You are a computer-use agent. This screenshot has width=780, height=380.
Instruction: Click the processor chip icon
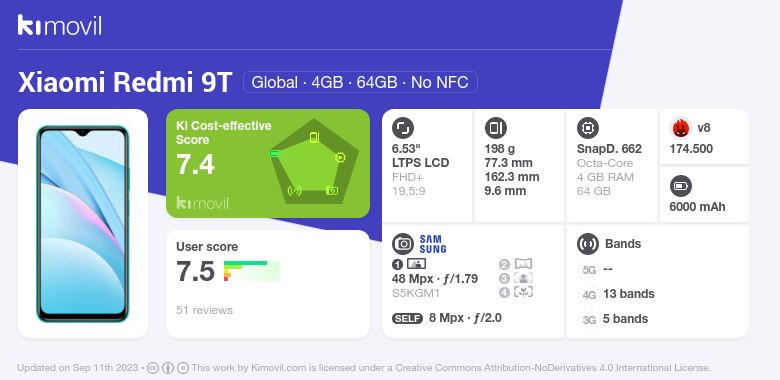tap(587, 128)
